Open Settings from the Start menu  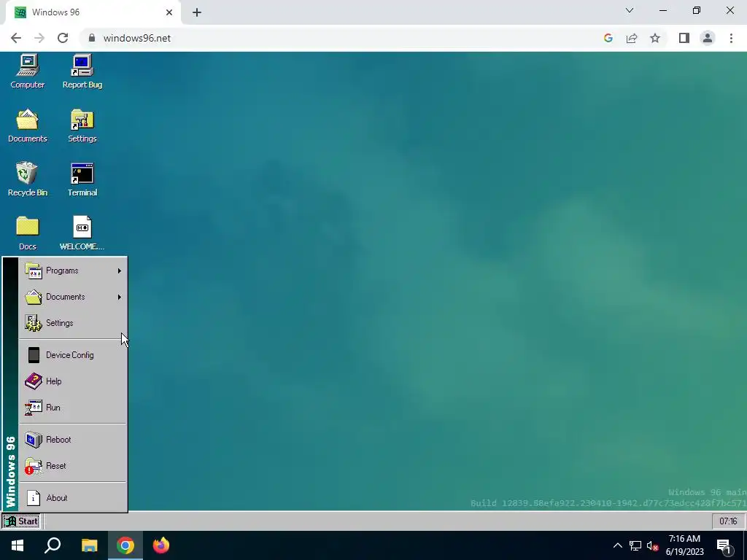72,323
